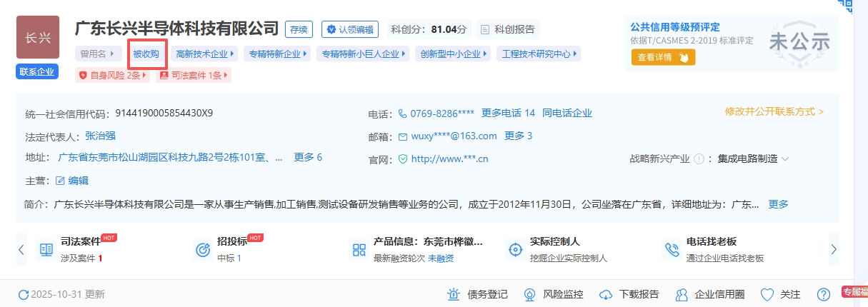Click the 科创分 81.04分 score
The height and width of the screenshot is (307, 868).
[x=429, y=29]
